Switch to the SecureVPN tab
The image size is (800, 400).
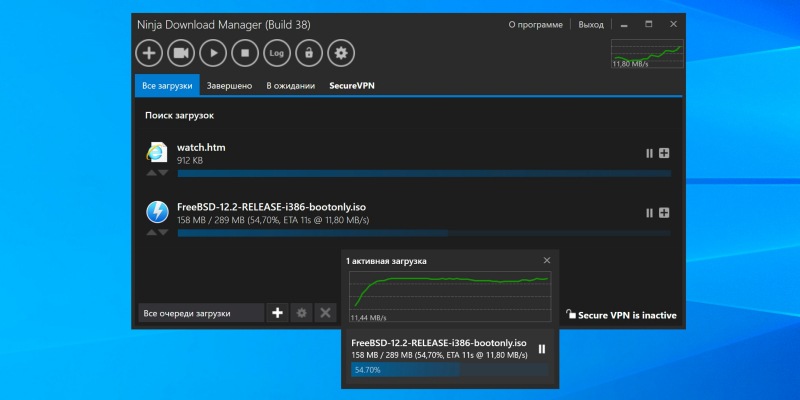click(352, 86)
